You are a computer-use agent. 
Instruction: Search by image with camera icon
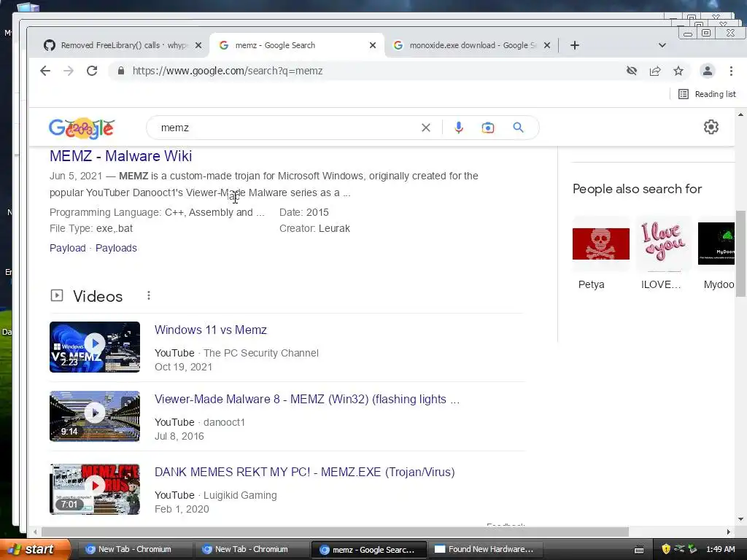click(x=488, y=128)
